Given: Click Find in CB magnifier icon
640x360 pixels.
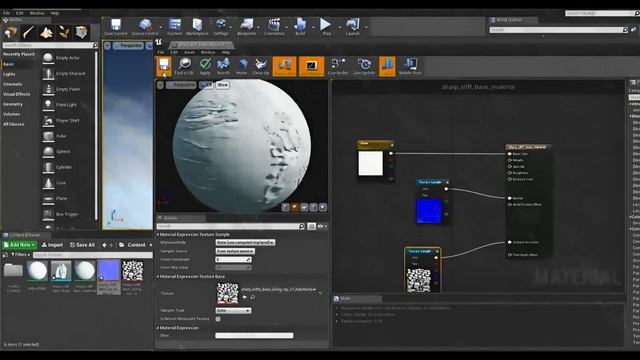Looking at the screenshot, I should 184,67.
